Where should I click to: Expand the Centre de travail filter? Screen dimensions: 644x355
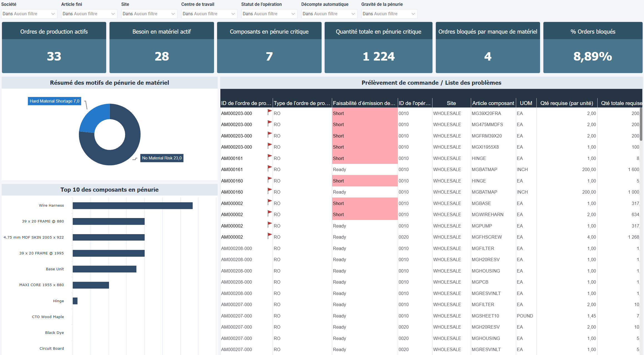click(209, 14)
